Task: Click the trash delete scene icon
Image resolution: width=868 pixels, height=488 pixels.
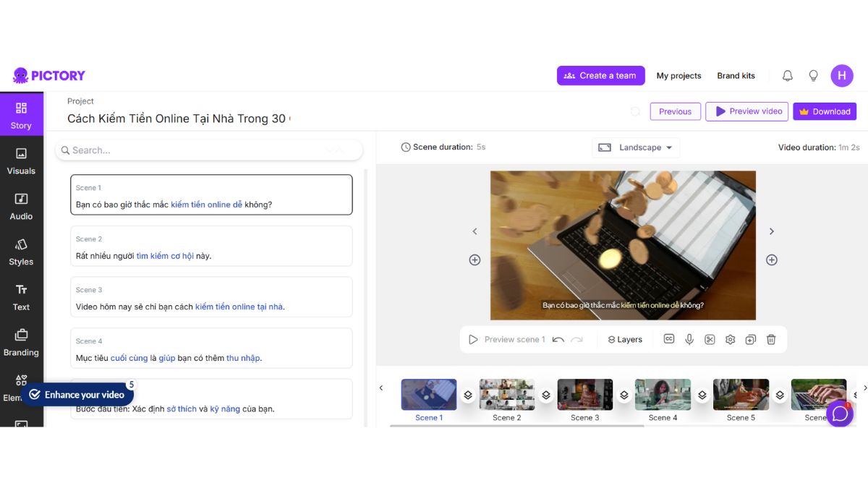Action: coord(771,339)
